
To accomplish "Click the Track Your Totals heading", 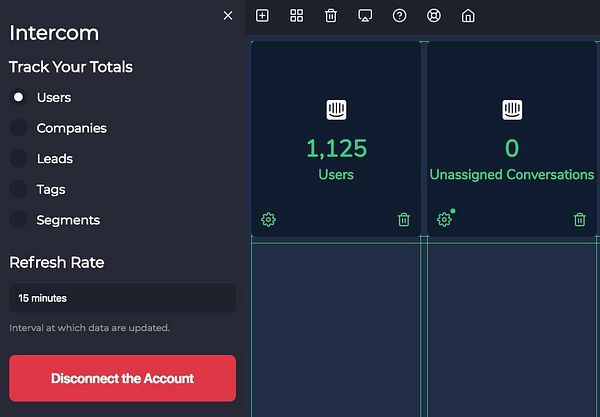I will click(x=71, y=67).
